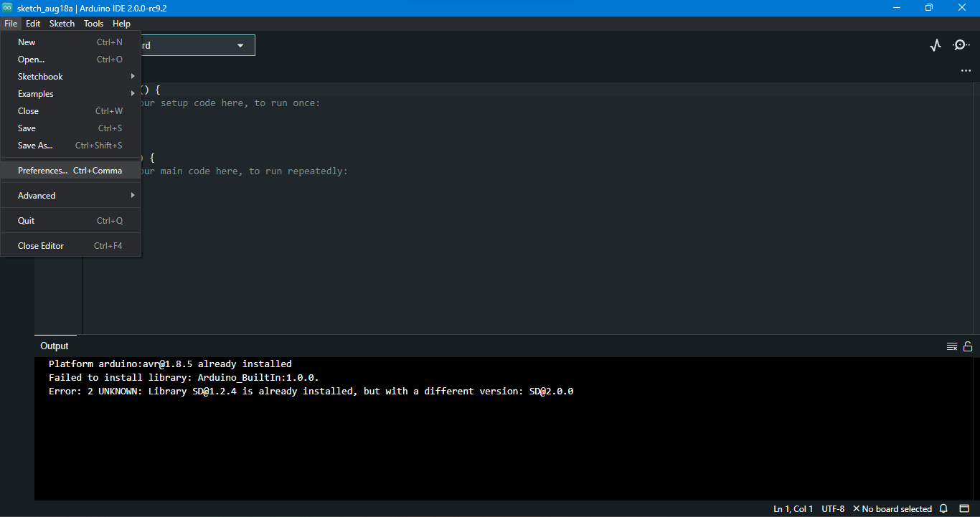
Task: Click No board selected in status bar
Action: (x=892, y=509)
